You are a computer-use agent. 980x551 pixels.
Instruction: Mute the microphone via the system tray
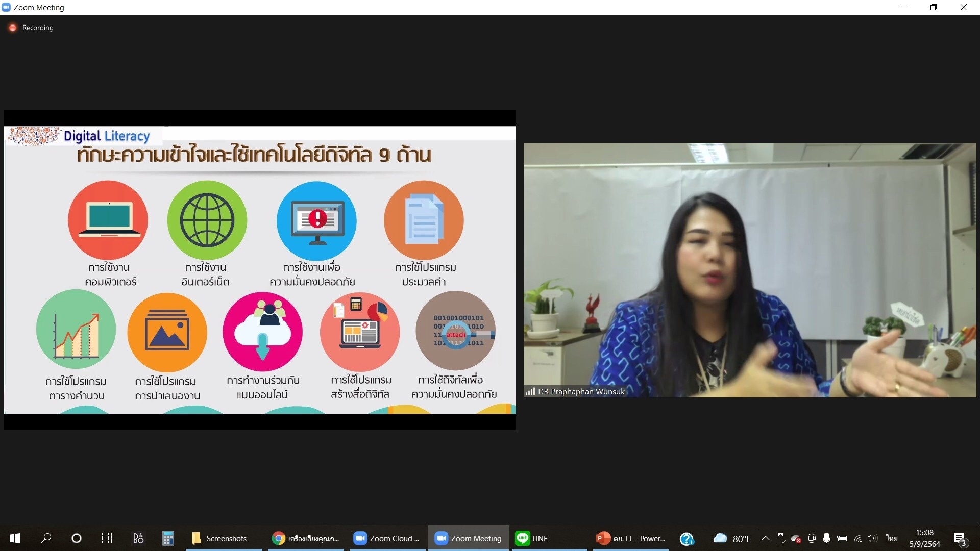tap(827, 538)
